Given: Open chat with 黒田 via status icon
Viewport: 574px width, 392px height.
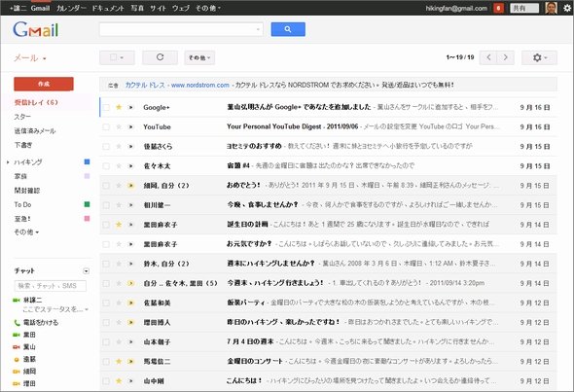Looking at the screenshot, I should [x=17, y=335].
